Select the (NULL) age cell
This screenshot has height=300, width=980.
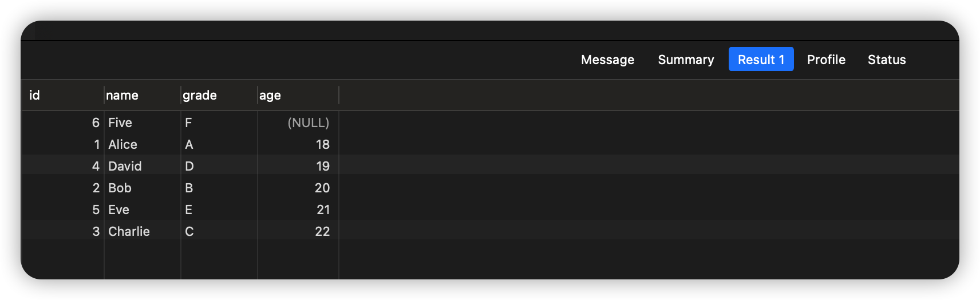[308, 123]
